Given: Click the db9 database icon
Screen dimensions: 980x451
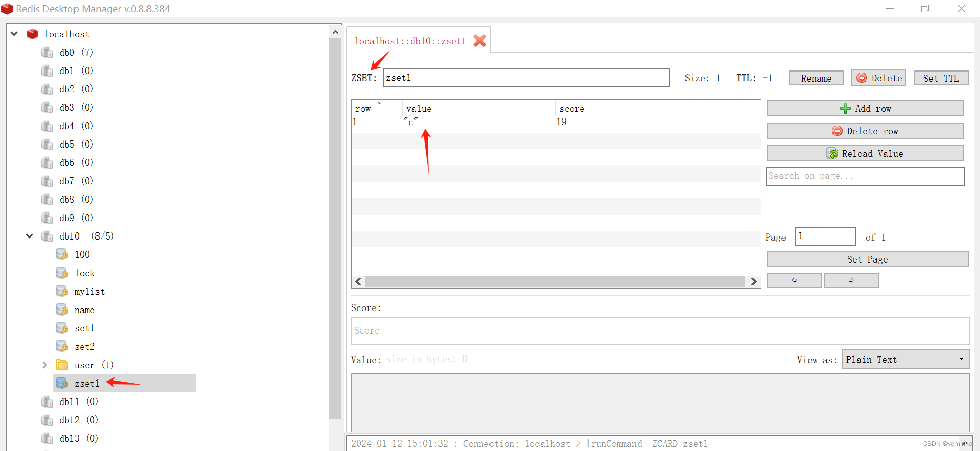Looking at the screenshot, I should (x=47, y=218).
